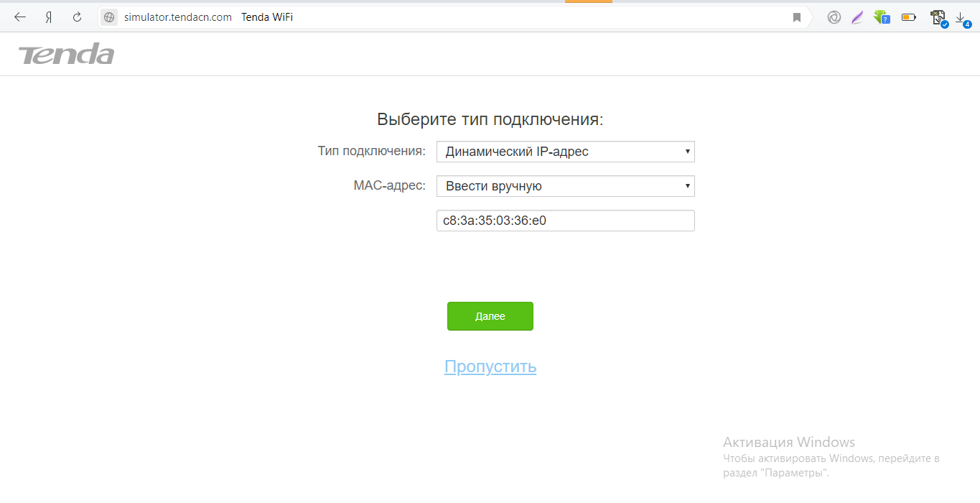The height and width of the screenshot is (503, 980).
Task: Click the Tenda WiFi page title
Action: click(x=267, y=17)
